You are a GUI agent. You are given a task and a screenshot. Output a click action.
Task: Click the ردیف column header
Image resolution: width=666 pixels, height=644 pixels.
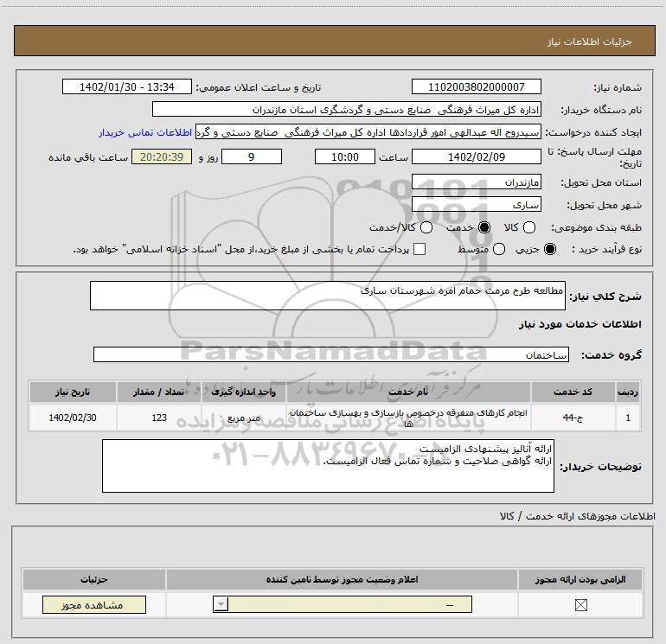(x=628, y=392)
